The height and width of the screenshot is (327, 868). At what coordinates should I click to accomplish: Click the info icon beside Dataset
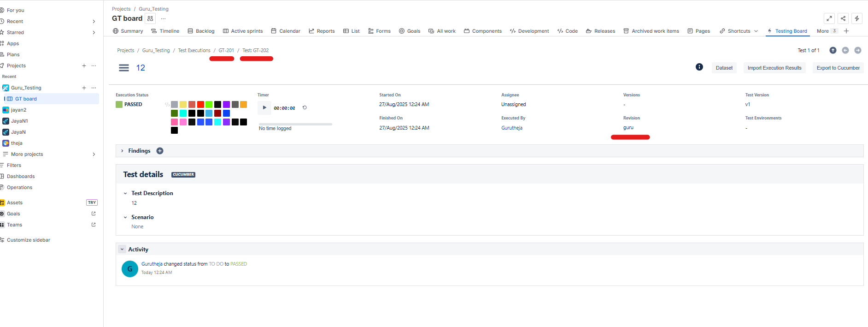(699, 67)
